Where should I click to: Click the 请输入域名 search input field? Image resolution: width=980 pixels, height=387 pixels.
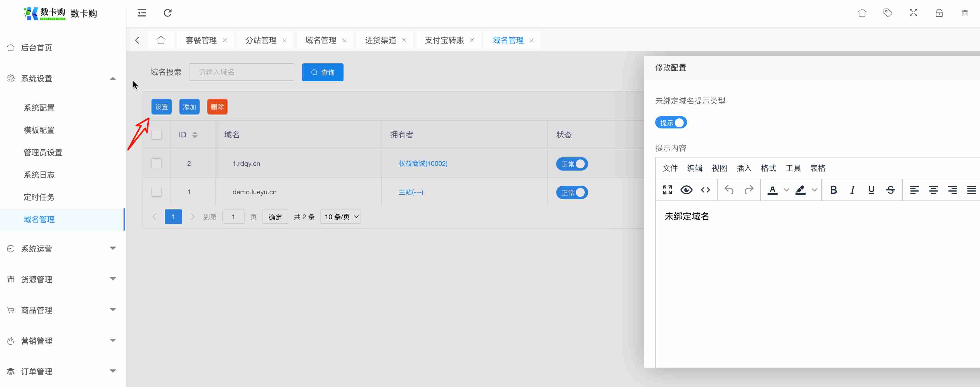(x=242, y=72)
